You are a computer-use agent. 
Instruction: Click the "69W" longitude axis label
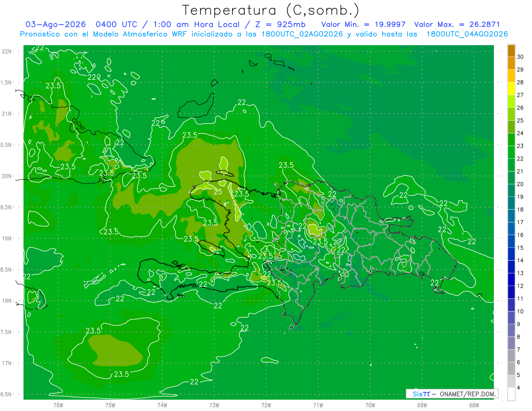(422, 405)
